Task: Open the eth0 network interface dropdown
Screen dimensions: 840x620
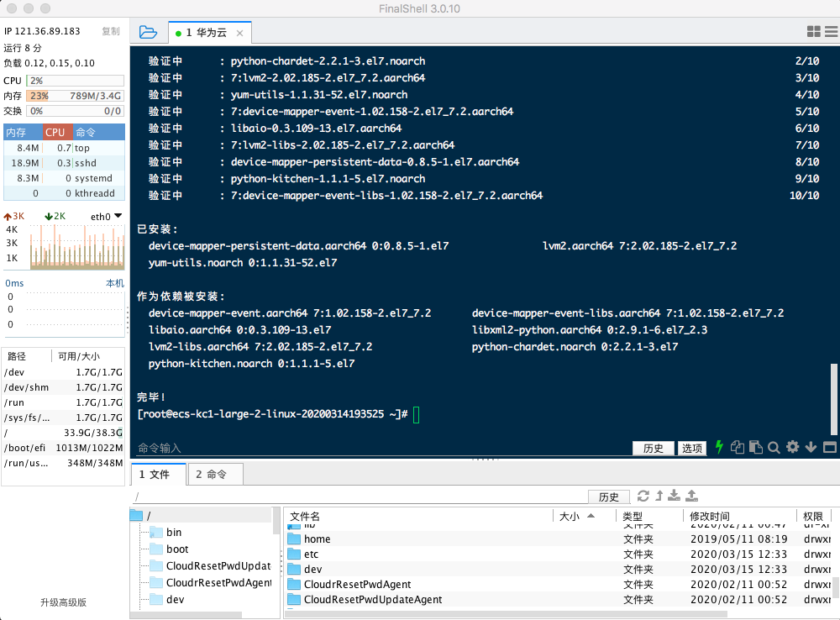Action: (106, 217)
